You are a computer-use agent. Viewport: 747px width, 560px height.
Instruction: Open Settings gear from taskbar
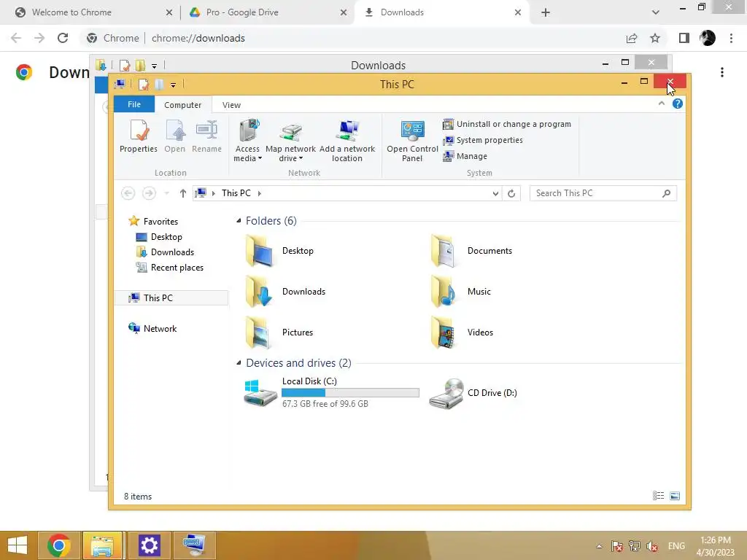pos(149,545)
